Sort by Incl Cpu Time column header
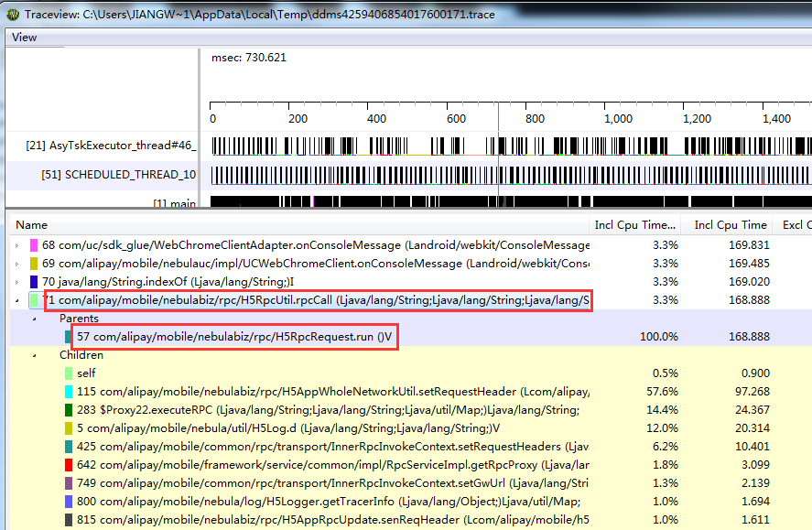The height and width of the screenshot is (530, 812). (730, 225)
